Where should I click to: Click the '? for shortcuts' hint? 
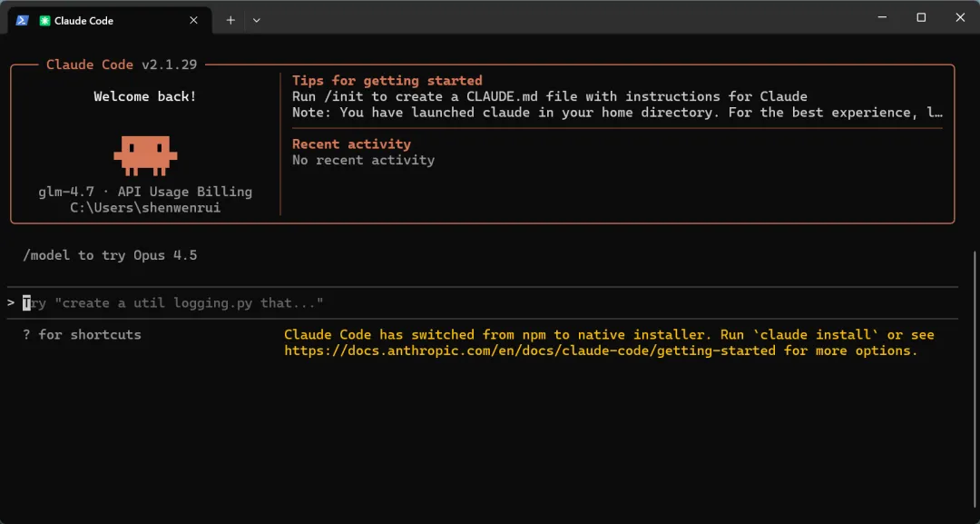point(82,334)
